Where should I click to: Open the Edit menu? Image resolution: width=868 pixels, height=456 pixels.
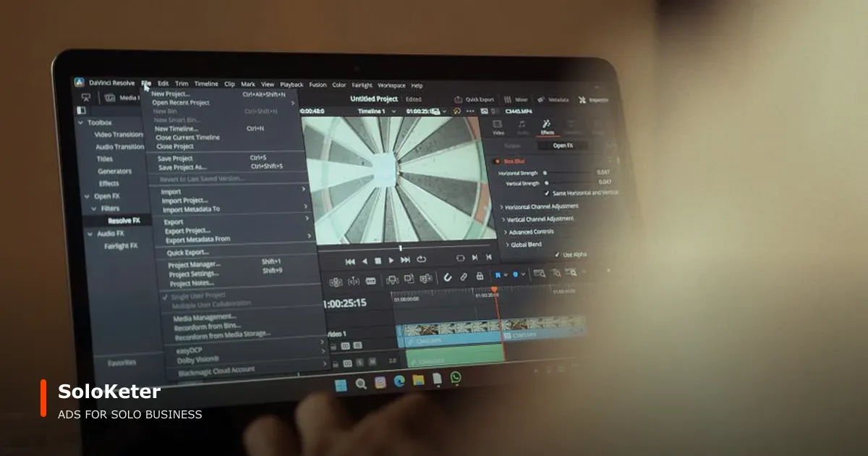click(x=163, y=83)
